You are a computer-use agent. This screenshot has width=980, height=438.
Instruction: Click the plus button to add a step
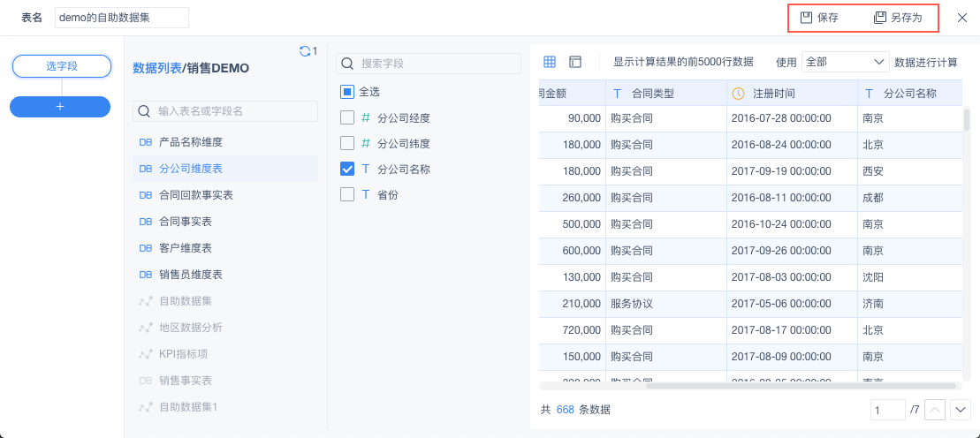point(60,106)
